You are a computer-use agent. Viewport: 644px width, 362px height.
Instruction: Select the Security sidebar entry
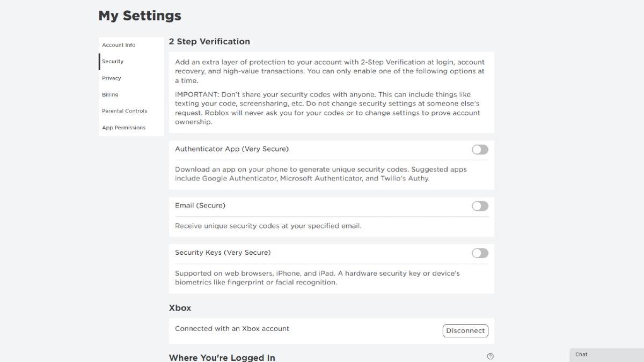113,61
